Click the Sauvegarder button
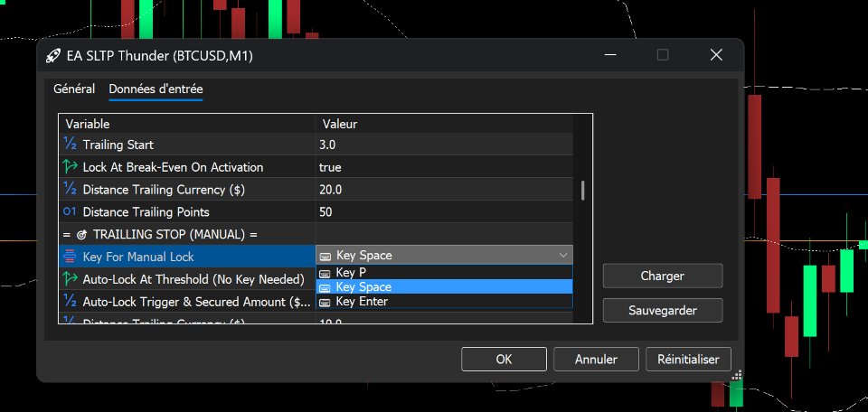This screenshot has width=868, height=412. coord(663,310)
